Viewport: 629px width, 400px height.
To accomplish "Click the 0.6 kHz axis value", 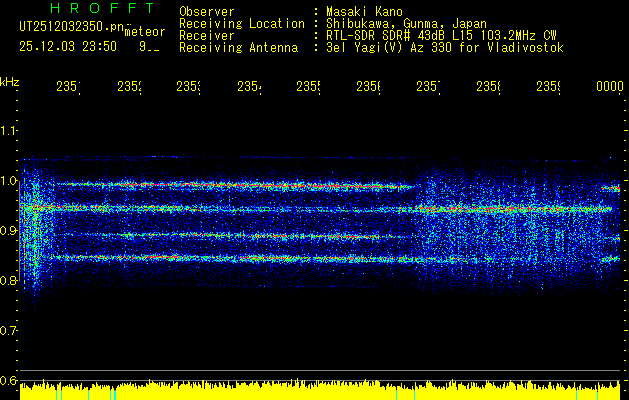I will click(x=8, y=380).
